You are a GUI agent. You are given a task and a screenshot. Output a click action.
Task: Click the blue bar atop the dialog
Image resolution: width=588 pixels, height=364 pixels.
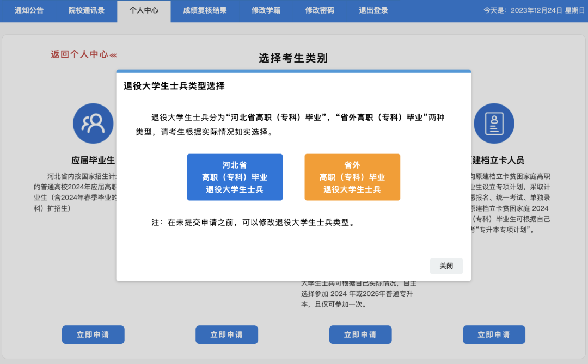293,71
